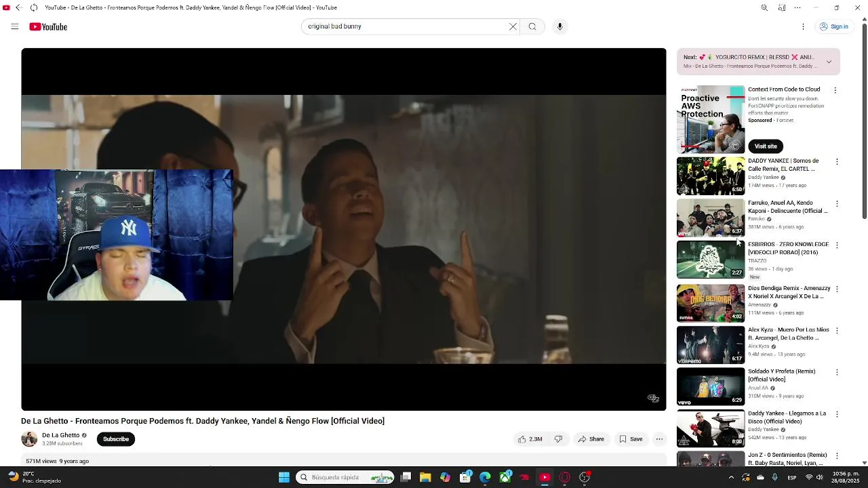Open the taskbar weather widget at 20°C

pyautogui.click(x=34, y=477)
